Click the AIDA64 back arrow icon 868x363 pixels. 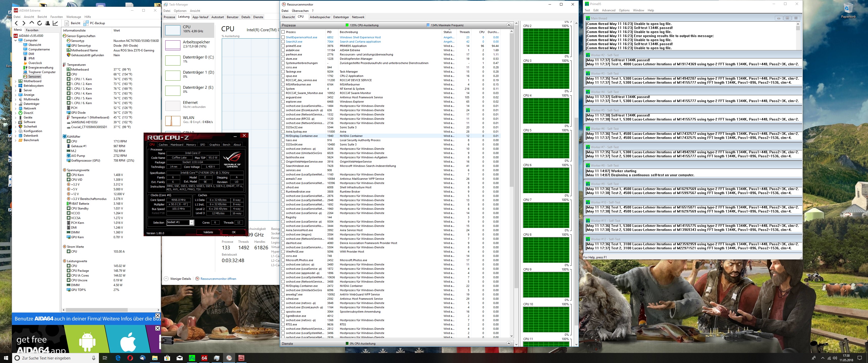16,23
